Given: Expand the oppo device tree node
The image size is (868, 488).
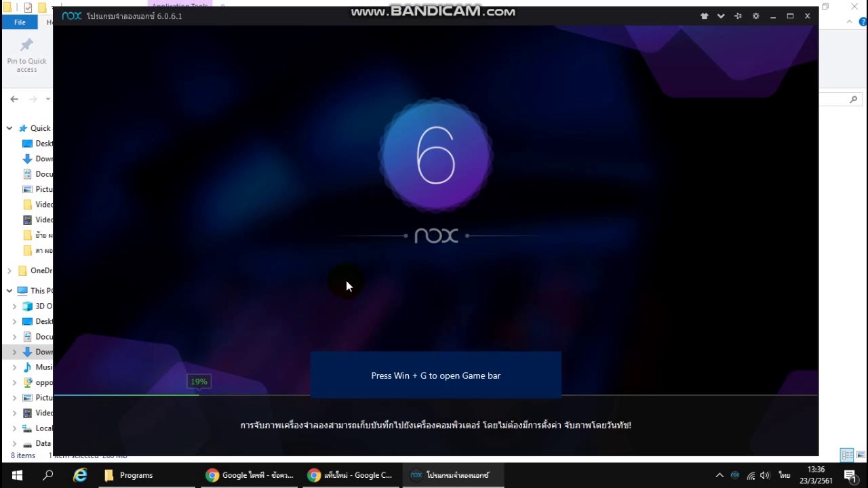Looking at the screenshot, I should click(x=14, y=382).
